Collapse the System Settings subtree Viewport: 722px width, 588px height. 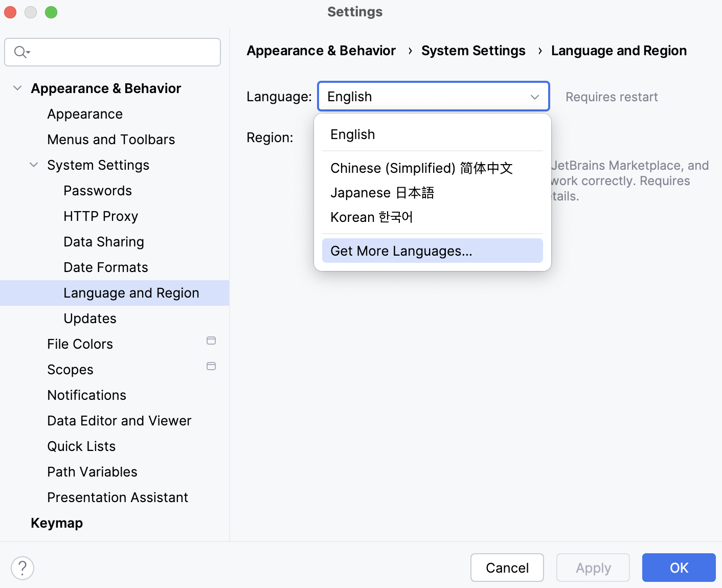click(x=34, y=165)
